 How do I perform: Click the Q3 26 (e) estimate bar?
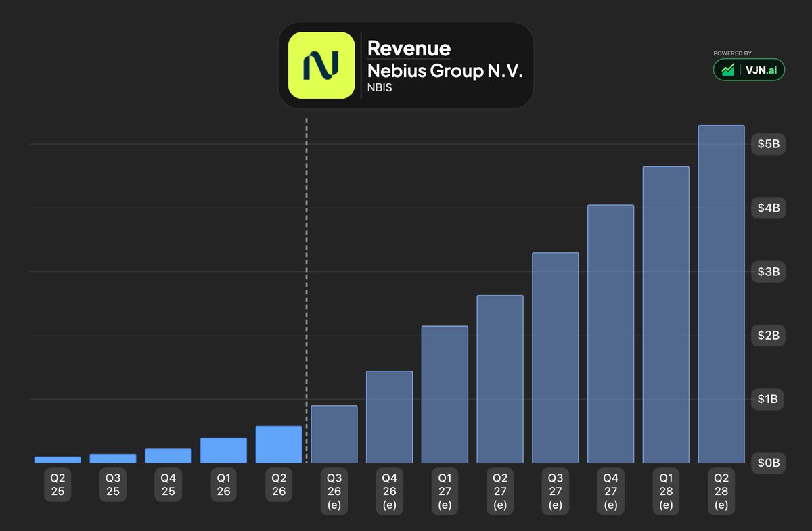(x=334, y=434)
